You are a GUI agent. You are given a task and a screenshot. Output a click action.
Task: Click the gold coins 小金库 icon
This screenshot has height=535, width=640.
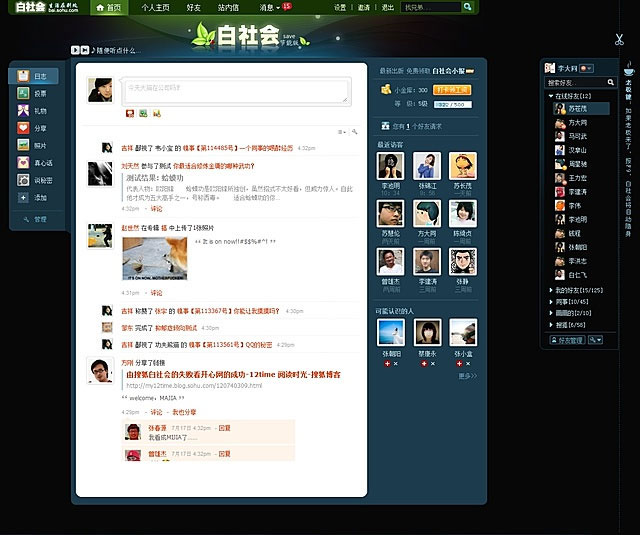coord(386,89)
